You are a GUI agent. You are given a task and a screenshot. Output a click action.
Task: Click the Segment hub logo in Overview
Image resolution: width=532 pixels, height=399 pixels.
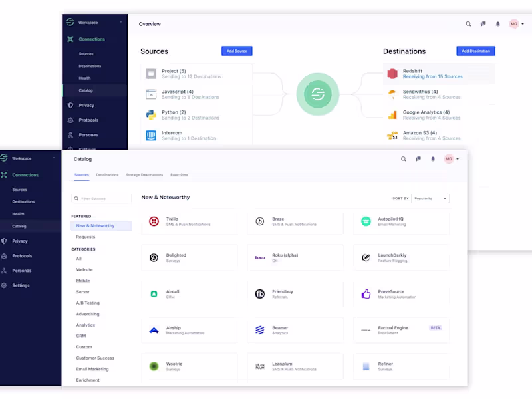pyautogui.click(x=318, y=94)
